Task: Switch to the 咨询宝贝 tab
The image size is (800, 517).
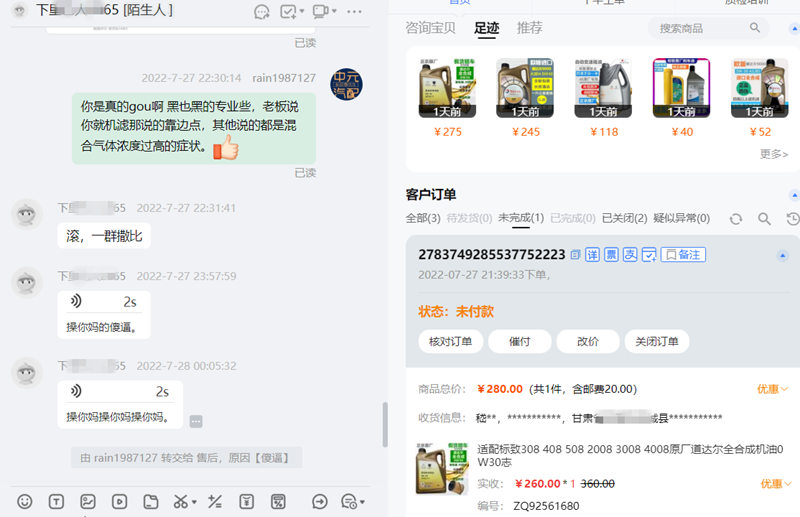Action: click(430, 28)
